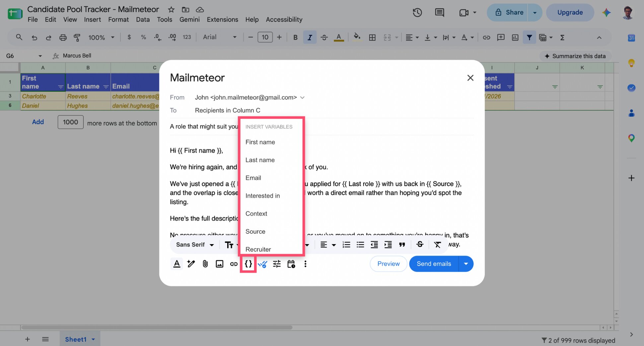Toggle italic in Sheets toolbar
644x346 pixels.
click(x=310, y=37)
